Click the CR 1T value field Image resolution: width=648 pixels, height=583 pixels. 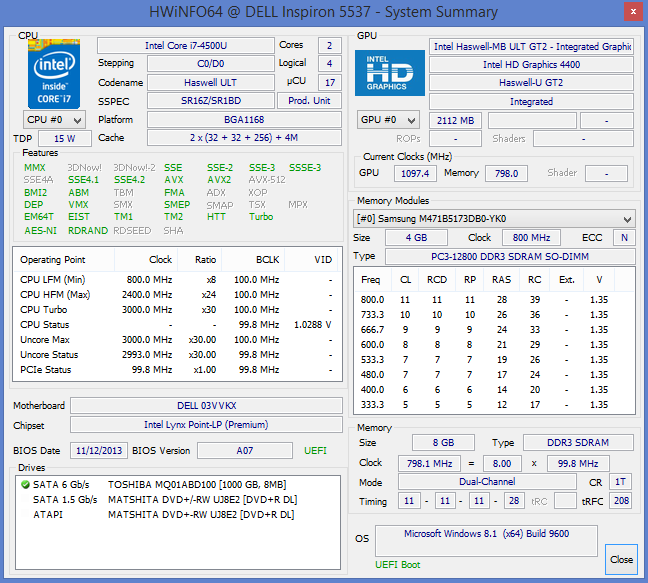pos(620,482)
